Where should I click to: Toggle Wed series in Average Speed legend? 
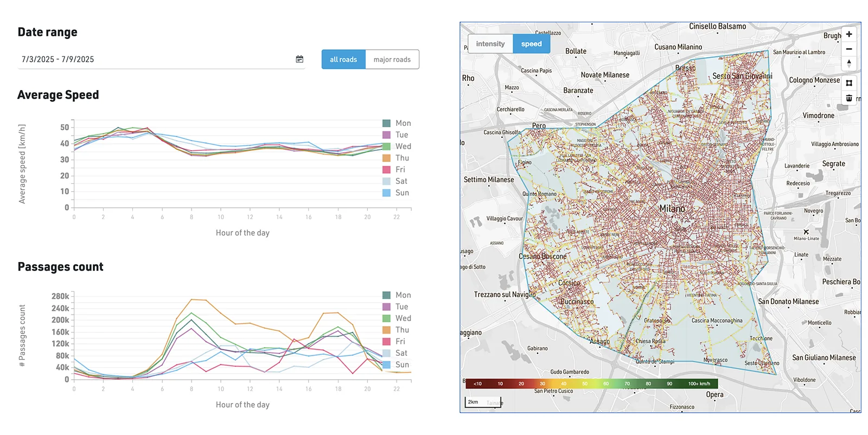pyautogui.click(x=397, y=146)
